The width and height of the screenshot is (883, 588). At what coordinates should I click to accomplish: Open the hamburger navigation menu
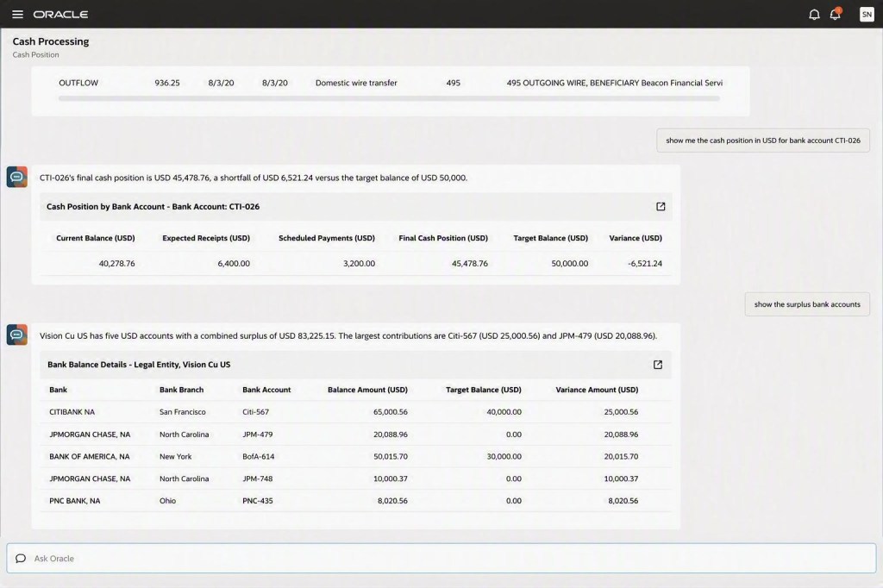17,14
